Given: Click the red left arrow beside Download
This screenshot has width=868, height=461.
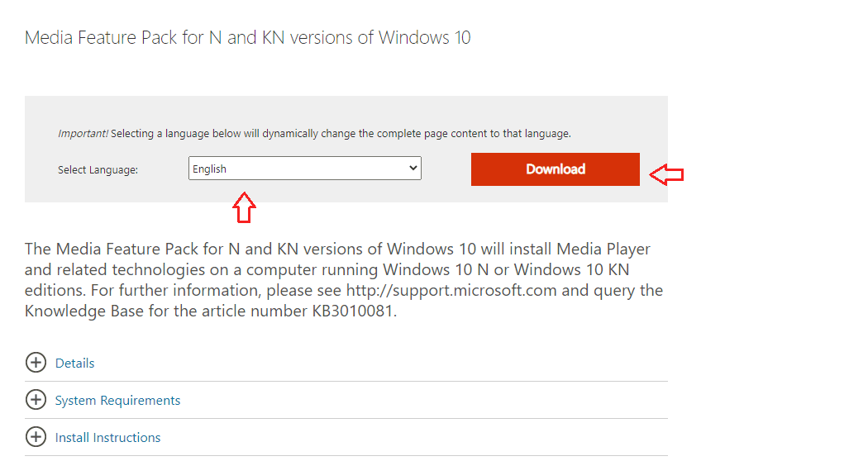Looking at the screenshot, I should coord(666,175).
